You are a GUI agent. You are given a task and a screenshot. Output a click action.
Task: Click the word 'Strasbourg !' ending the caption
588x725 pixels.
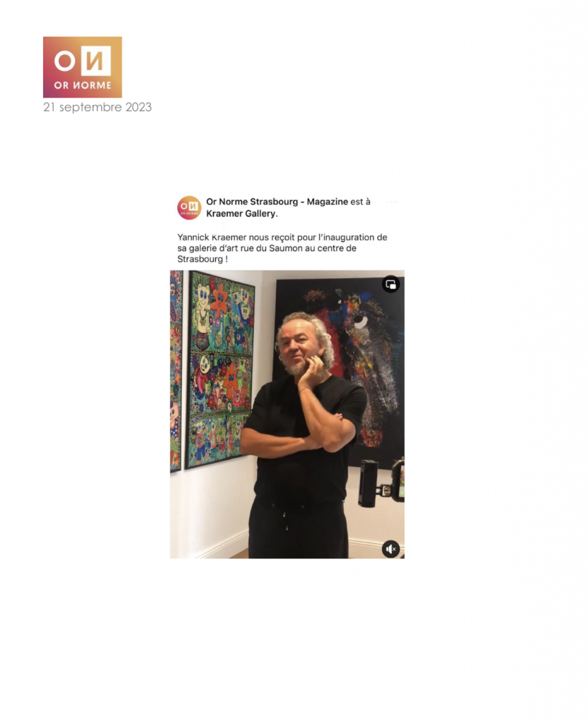(x=202, y=259)
